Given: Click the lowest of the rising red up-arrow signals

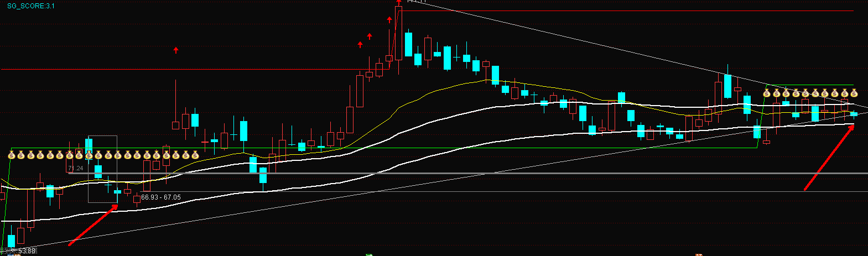Looking at the screenshot, I should pos(360,44).
